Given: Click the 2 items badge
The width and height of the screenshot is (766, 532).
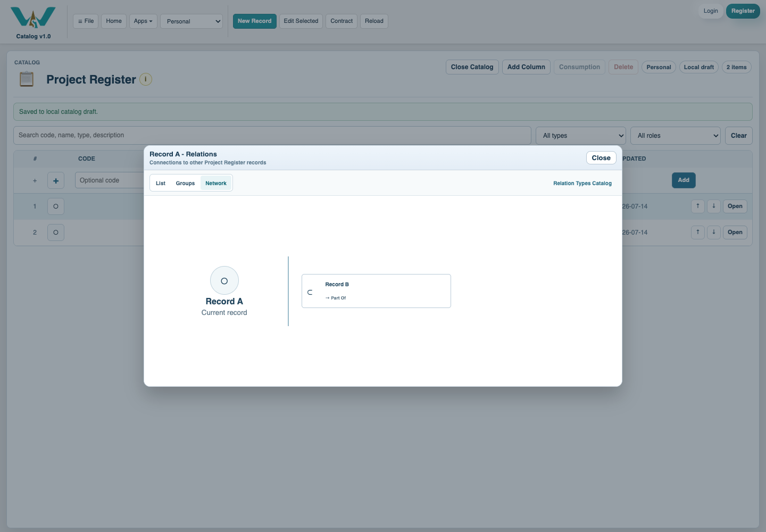Looking at the screenshot, I should click(737, 67).
